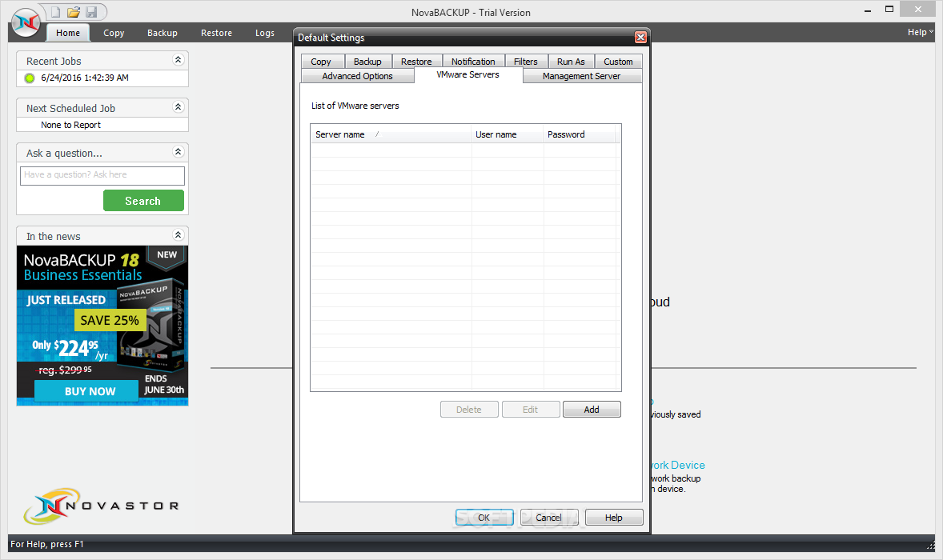Click the NovaBACKUP round logo button
Image resolution: width=943 pixels, height=560 pixels.
point(26,23)
